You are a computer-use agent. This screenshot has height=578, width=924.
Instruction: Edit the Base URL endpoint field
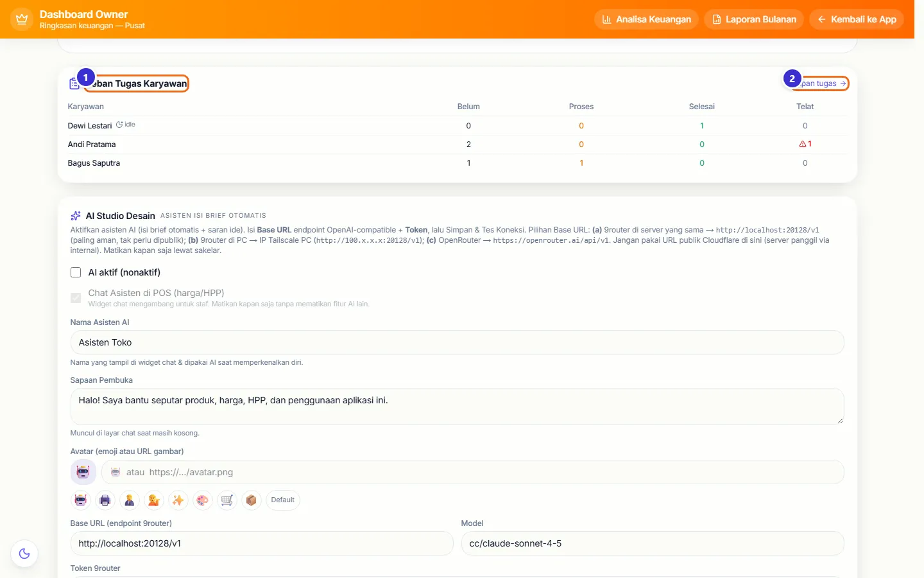click(262, 543)
